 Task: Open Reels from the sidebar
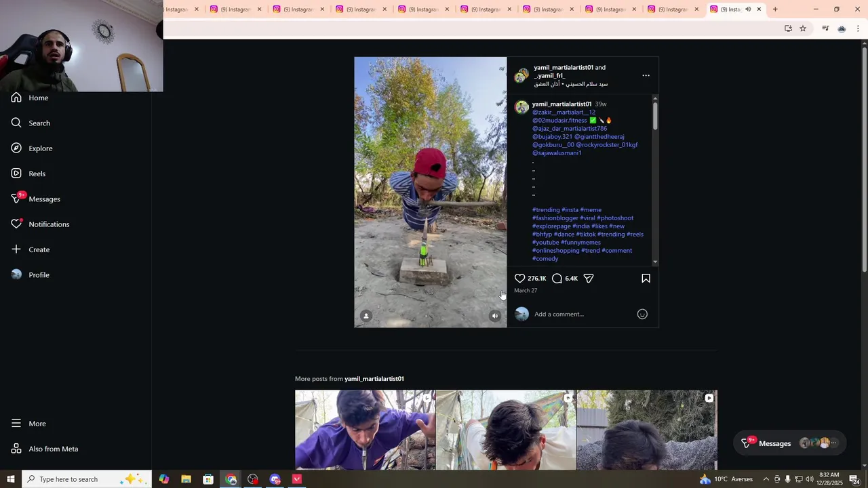28,174
